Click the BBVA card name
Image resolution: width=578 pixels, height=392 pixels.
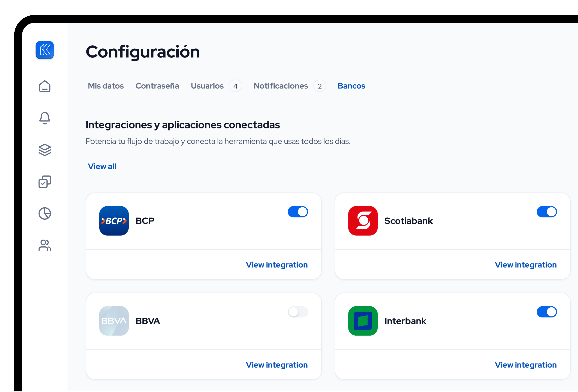point(148,321)
